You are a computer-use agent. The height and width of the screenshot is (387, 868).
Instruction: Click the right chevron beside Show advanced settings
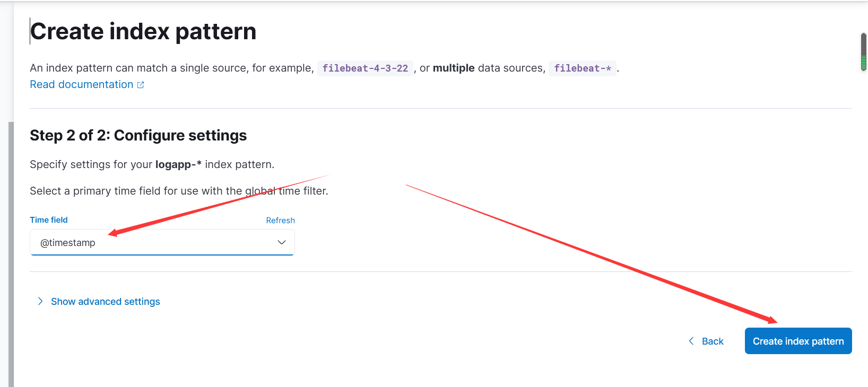pos(40,301)
